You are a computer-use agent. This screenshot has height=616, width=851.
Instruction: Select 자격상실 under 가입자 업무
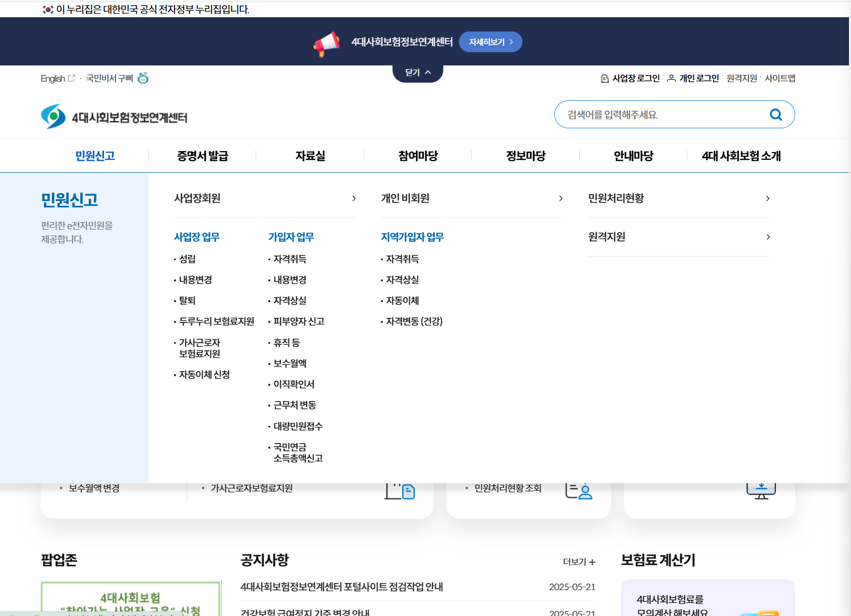290,301
